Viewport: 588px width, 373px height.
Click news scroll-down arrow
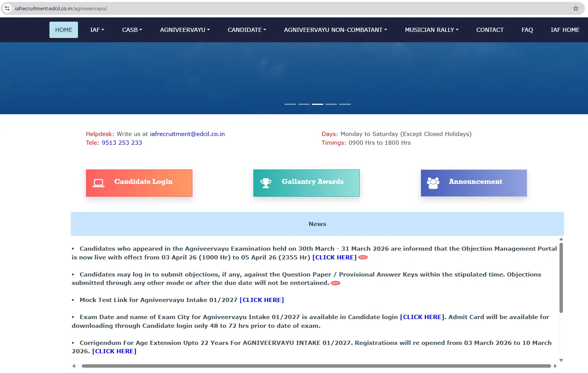[x=561, y=360]
